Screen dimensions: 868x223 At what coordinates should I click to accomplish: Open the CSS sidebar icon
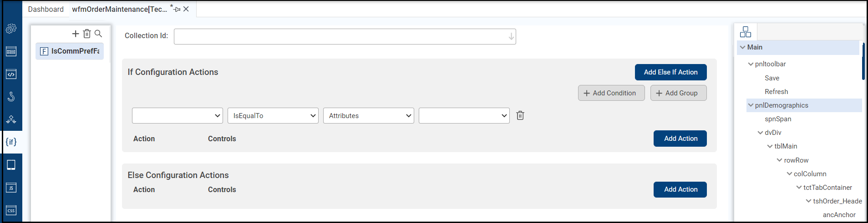click(11, 210)
